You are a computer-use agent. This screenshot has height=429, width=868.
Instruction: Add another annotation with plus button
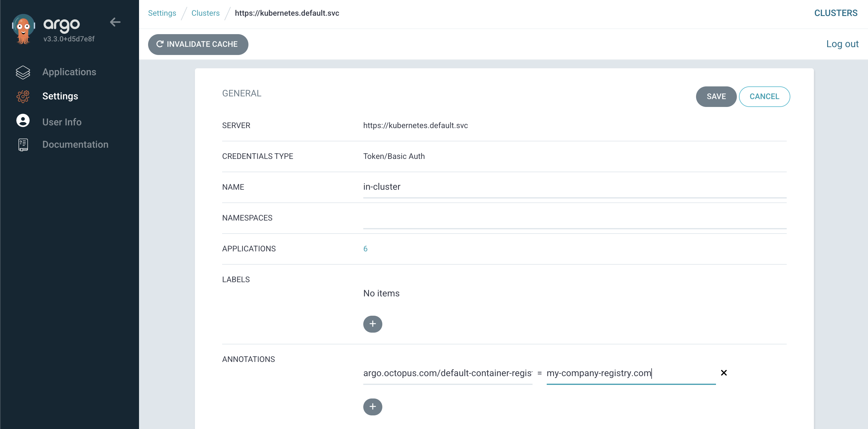[x=372, y=407]
